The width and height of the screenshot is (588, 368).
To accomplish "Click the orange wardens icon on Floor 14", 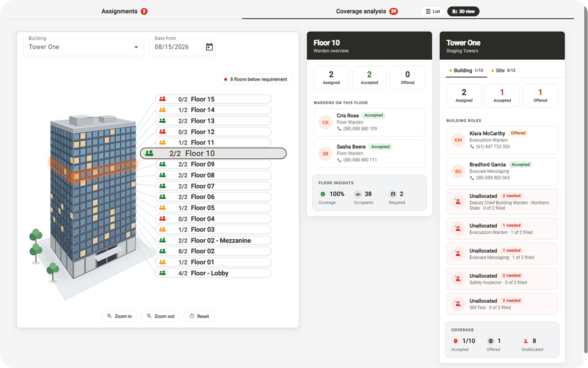I will tap(162, 110).
